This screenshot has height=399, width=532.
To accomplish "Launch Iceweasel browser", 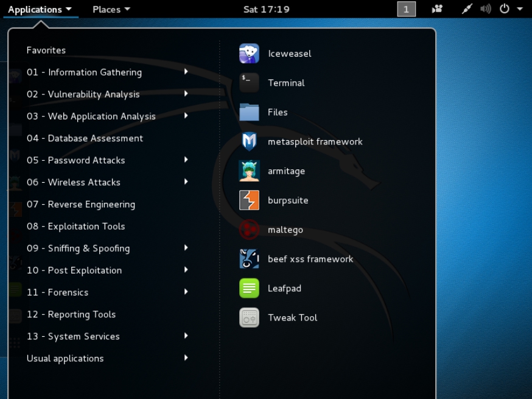I will tap(290, 54).
